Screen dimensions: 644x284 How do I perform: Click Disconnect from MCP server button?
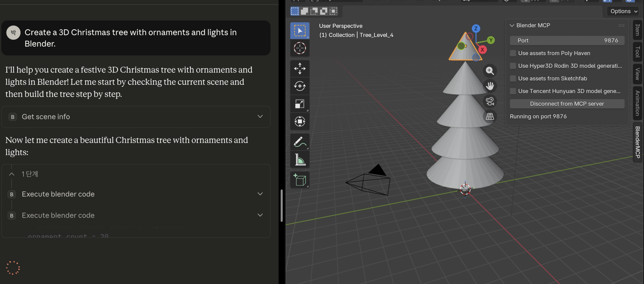pyautogui.click(x=567, y=104)
